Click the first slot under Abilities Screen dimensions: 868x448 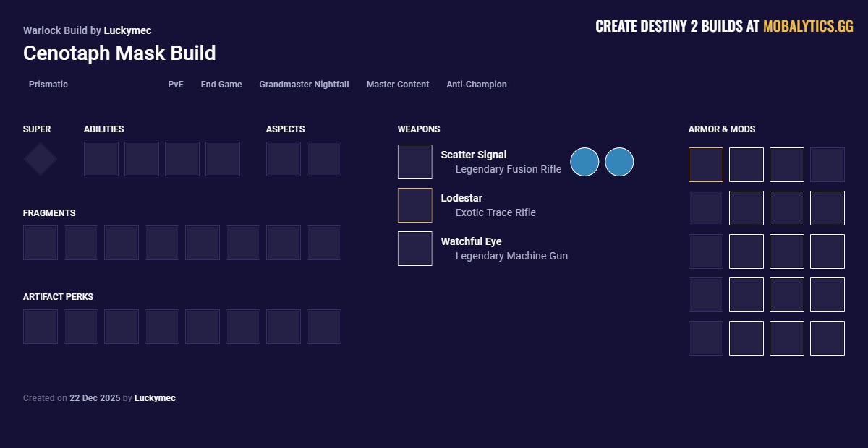101,159
